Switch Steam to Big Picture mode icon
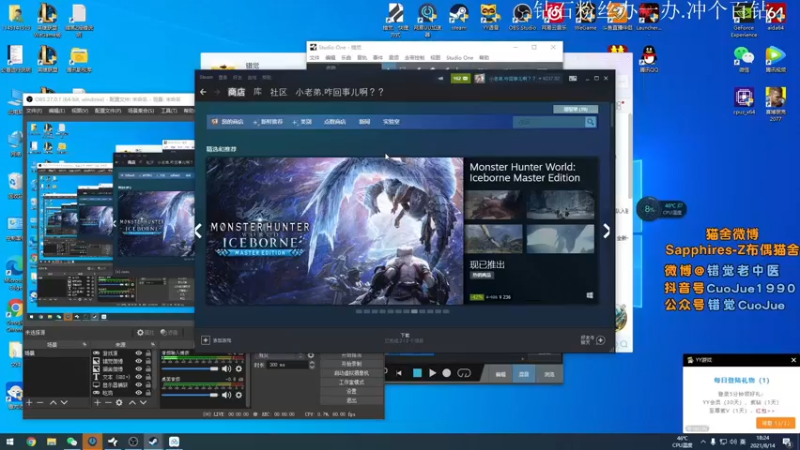 tap(573, 79)
